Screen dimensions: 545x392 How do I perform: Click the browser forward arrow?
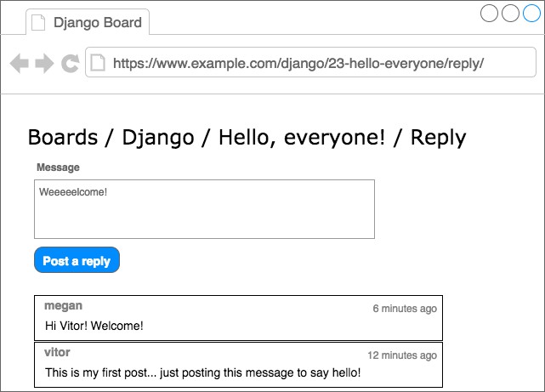(44, 63)
